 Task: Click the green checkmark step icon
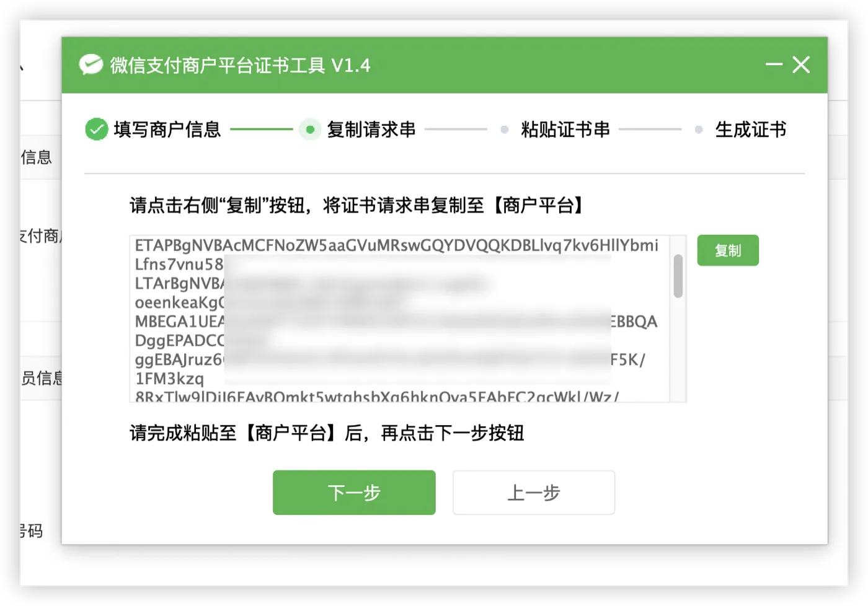pos(97,129)
